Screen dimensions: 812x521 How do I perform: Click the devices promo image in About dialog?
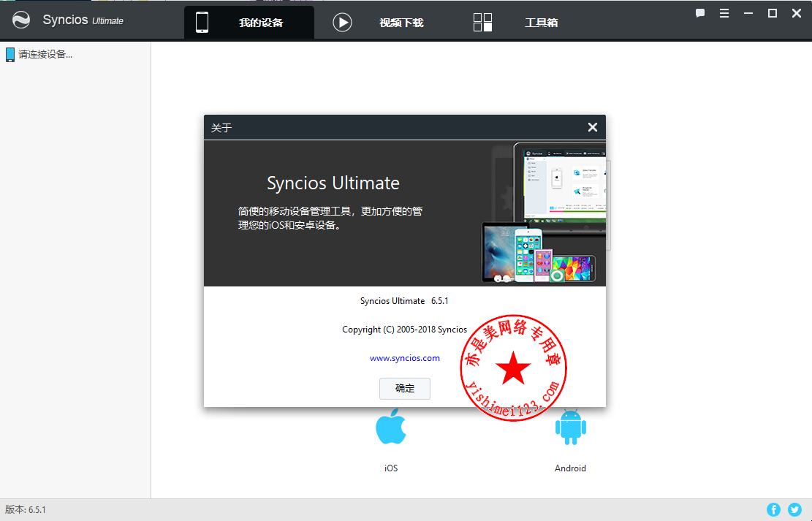click(544, 213)
